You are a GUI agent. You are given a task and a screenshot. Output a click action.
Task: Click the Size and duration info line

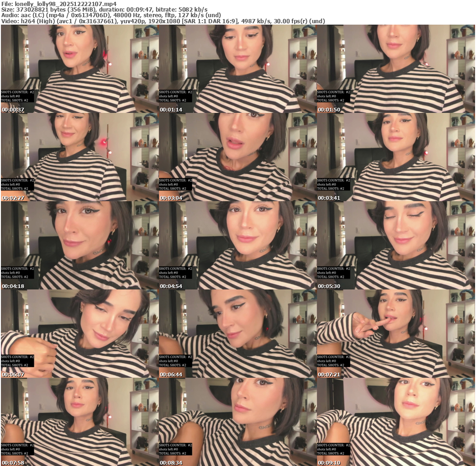105,9
